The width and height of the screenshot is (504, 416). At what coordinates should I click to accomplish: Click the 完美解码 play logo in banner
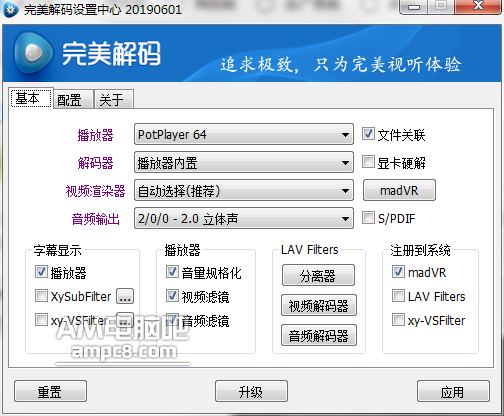tap(33, 53)
